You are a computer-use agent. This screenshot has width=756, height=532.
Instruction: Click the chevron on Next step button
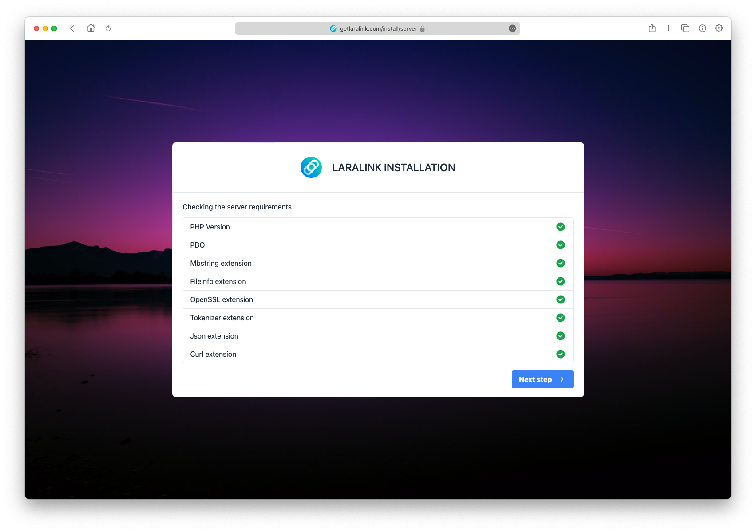click(x=562, y=379)
